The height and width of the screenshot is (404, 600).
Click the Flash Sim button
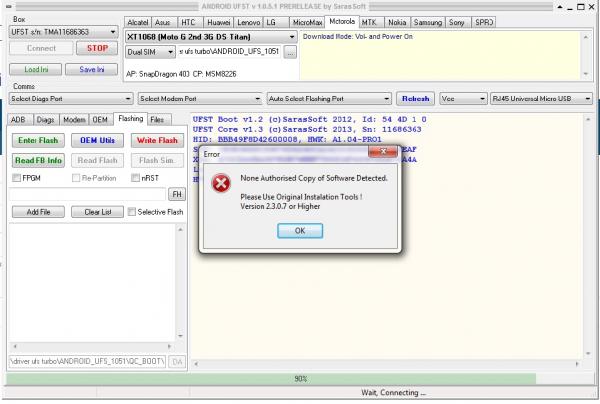tap(157, 160)
